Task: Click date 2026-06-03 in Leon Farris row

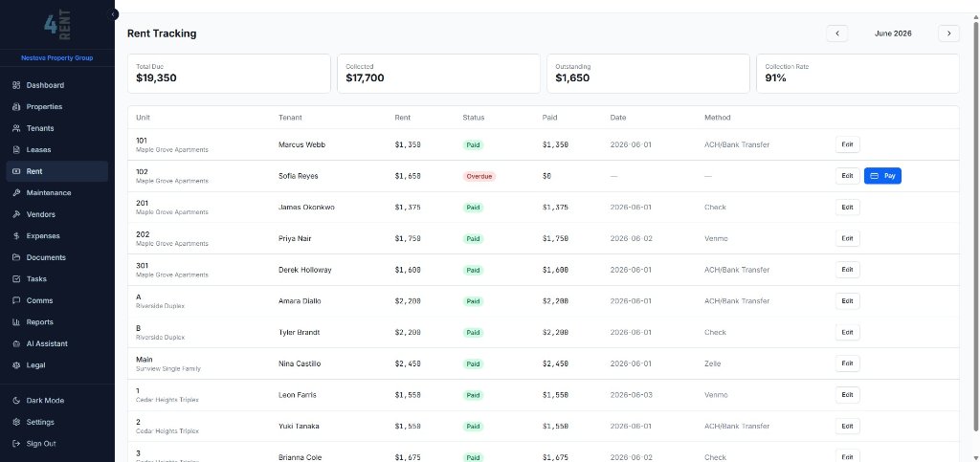Action: coord(631,395)
